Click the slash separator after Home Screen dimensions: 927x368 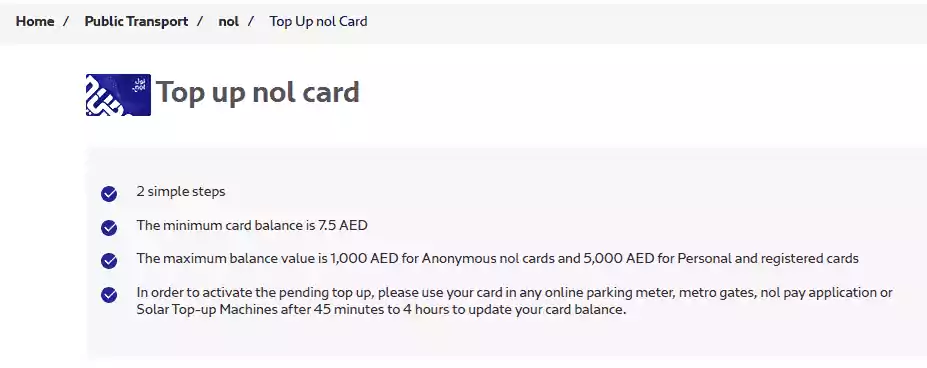tap(66, 21)
